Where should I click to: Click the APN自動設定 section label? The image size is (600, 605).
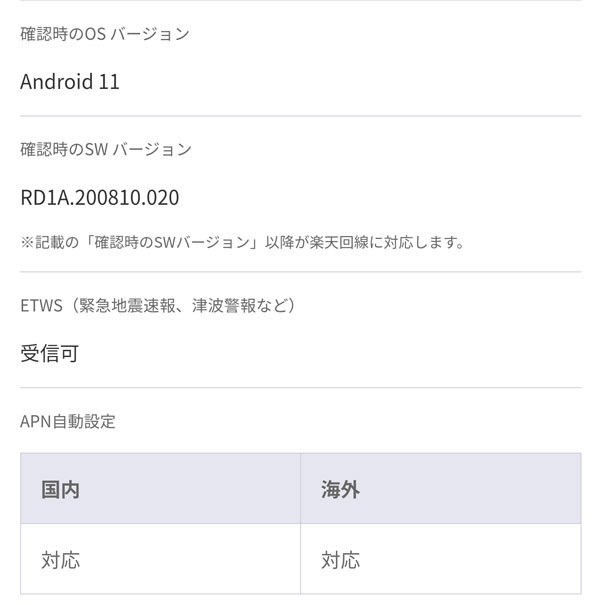[68, 421]
